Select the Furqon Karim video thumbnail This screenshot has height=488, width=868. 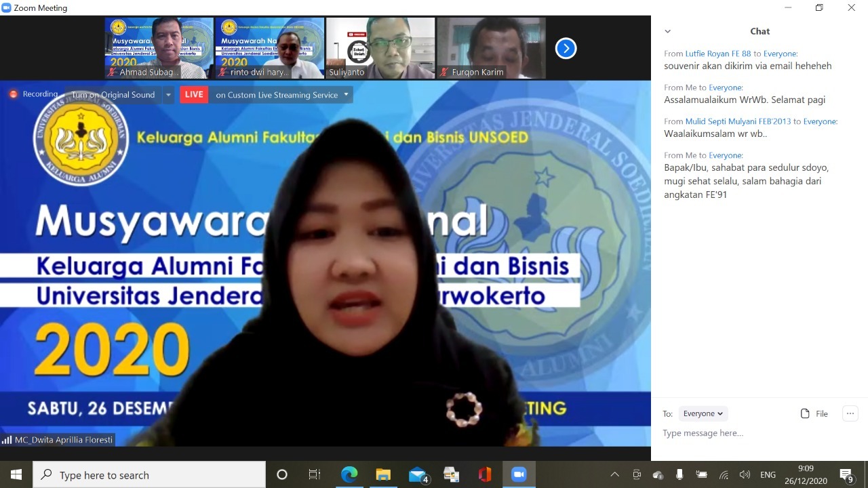(x=491, y=48)
